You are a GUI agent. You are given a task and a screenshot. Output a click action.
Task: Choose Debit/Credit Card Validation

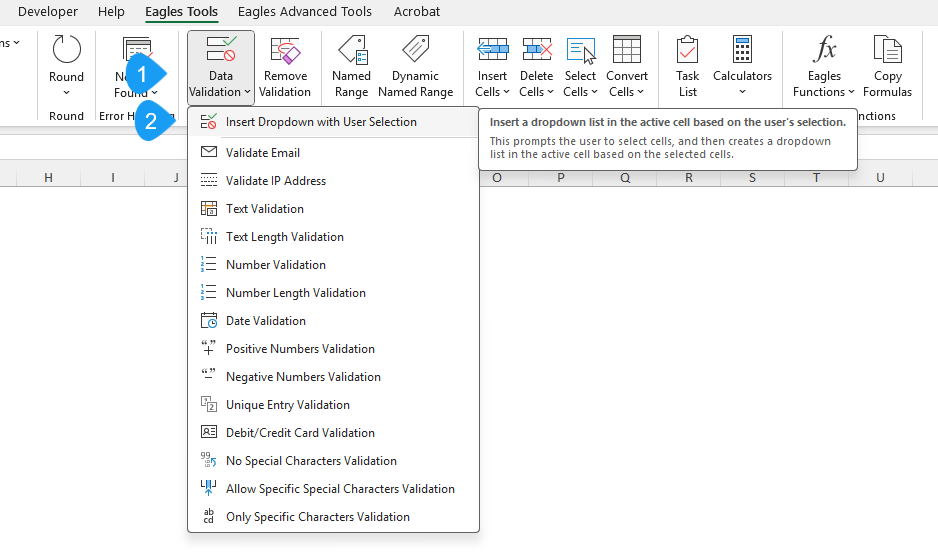point(333,433)
